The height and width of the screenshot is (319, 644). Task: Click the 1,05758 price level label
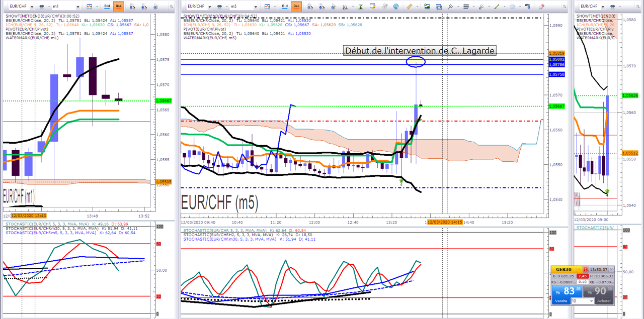(x=557, y=74)
